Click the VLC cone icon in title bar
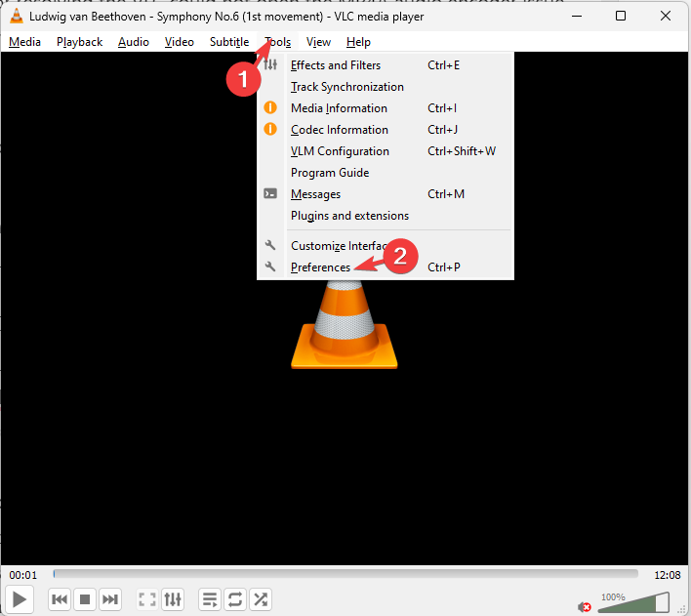 click(17, 17)
